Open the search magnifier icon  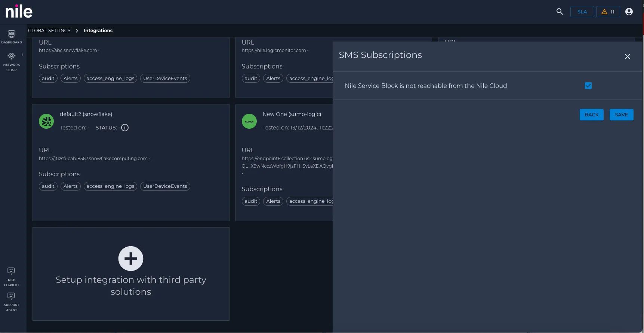560,12
